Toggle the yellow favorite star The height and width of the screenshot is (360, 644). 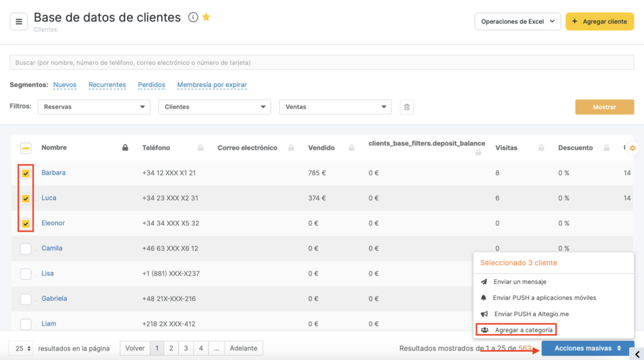pos(206,18)
